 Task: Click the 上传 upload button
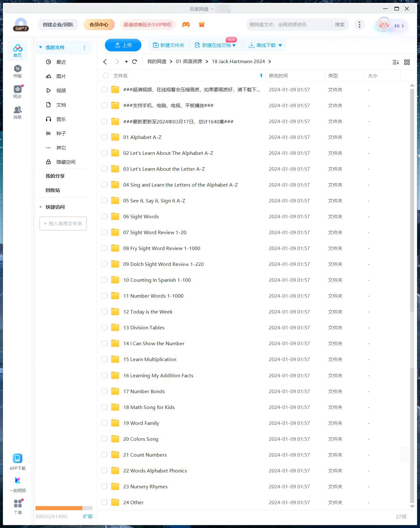click(x=123, y=45)
